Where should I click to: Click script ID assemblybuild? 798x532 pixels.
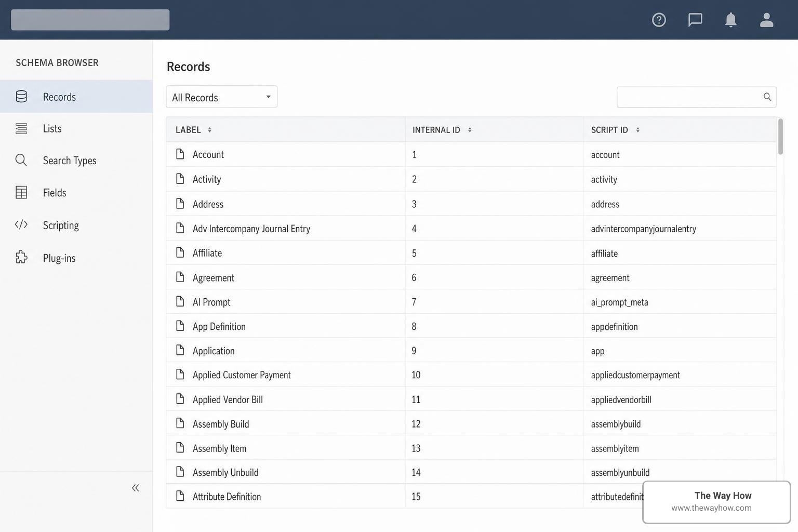click(616, 424)
